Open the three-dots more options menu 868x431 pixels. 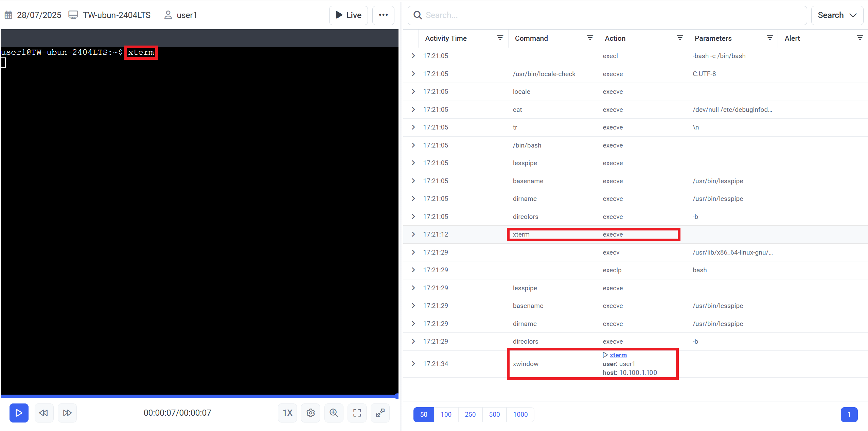pyautogui.click(x=383, y=15)
